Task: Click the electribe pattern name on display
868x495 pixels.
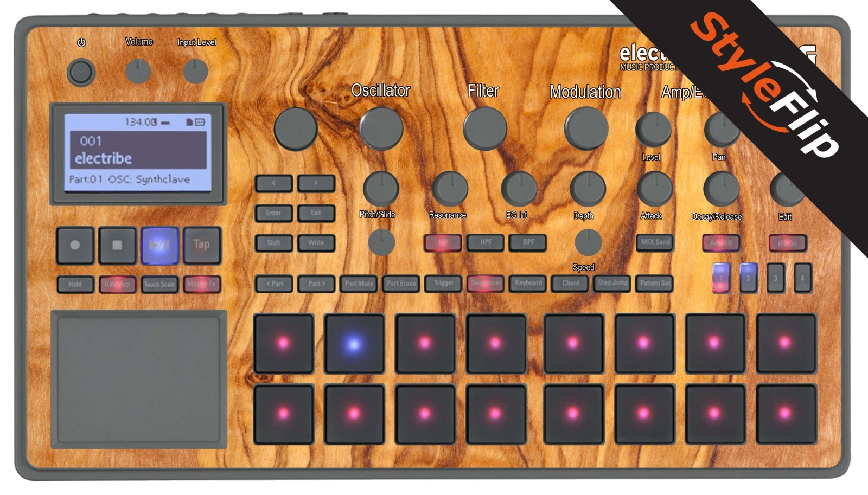Action: click(x=103, y=158)
